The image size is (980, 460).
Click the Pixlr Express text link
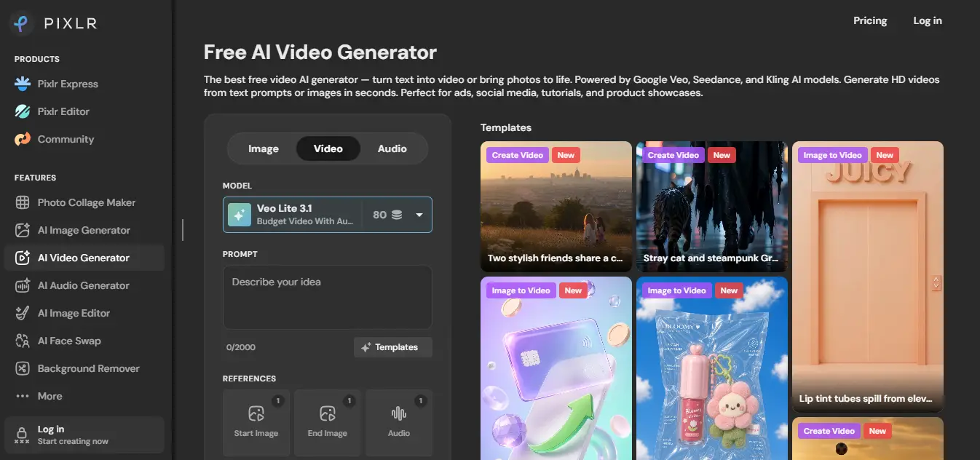point(68,84)
